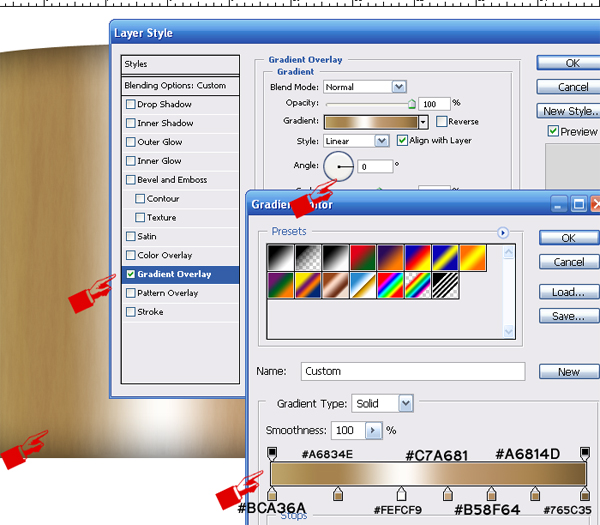Choose the violet-to-orange gradient preset
Viewport: 600px width, 525px height.
pos(390,258)
